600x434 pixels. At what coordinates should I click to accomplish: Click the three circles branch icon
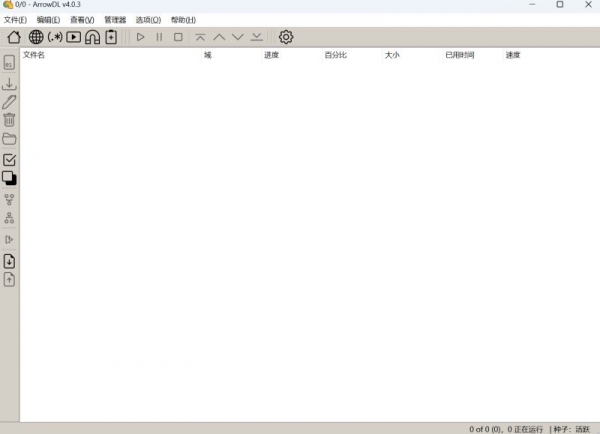coord(9,199)
